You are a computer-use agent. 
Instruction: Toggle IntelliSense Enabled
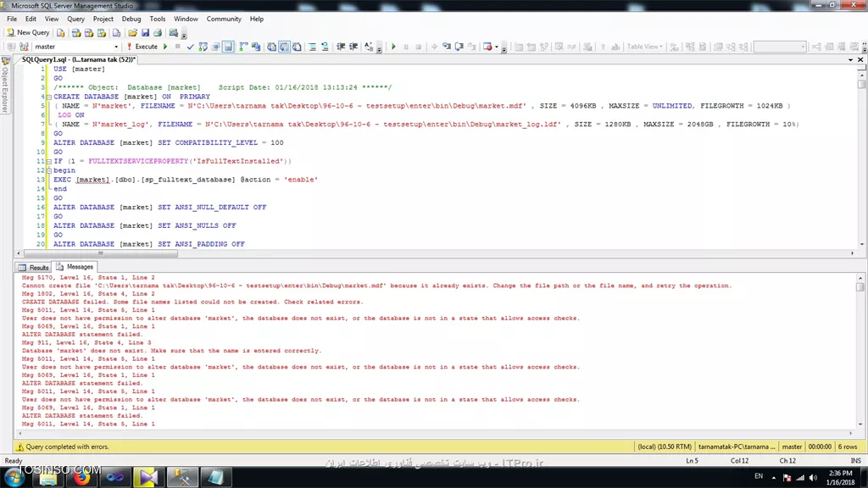coord(228,47)
